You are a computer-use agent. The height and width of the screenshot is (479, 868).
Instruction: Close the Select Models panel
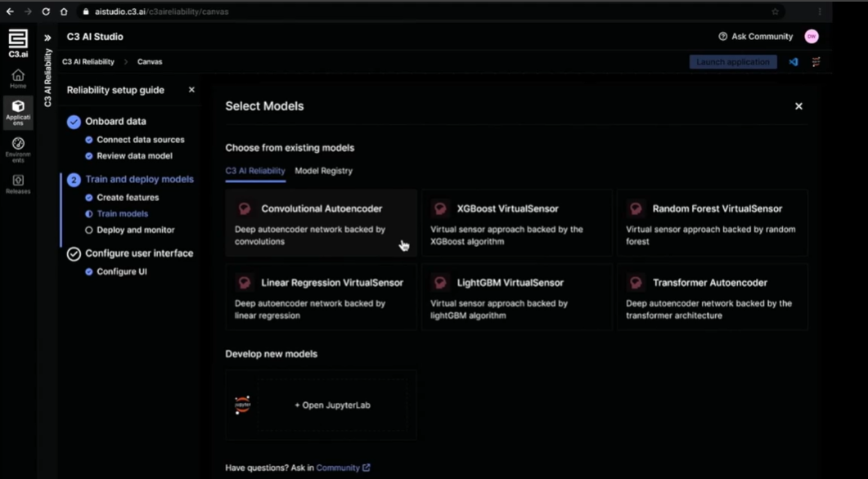[798, 106]
